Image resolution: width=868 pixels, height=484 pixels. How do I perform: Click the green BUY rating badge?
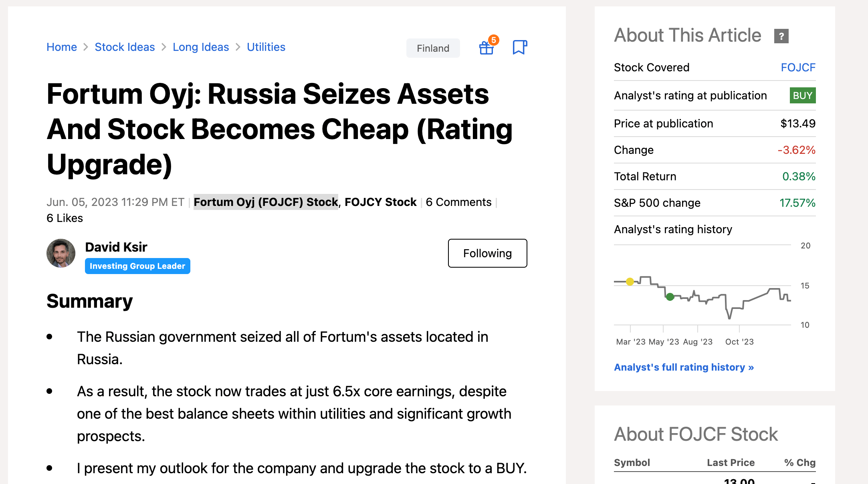point(802,95)
